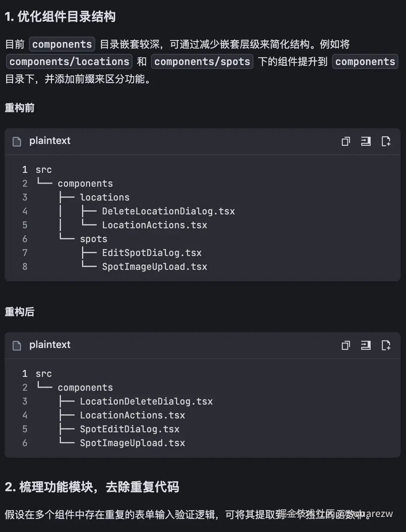Click the middle wrap icon of the 重构前 block

point(366,141)
